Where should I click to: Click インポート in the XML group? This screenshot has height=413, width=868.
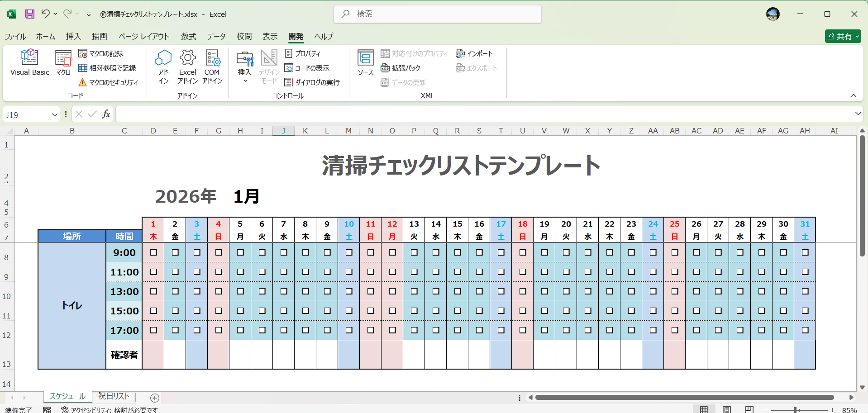click(x=474, y=53)
